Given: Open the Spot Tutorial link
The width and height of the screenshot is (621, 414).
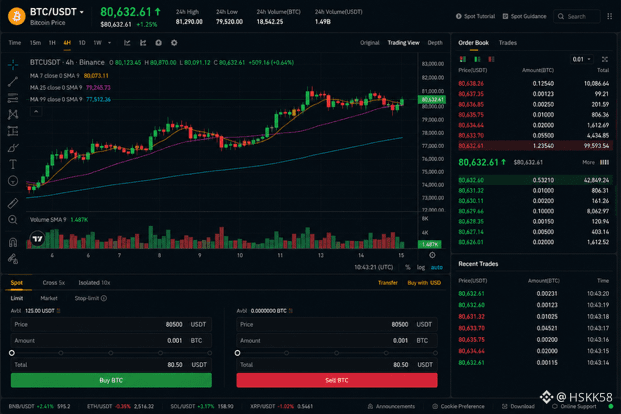Looking at the screenshot, I should [x=475, y=16].
